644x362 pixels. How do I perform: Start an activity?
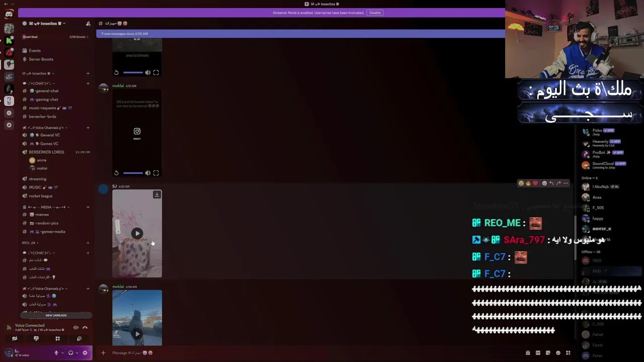point(57,338)
